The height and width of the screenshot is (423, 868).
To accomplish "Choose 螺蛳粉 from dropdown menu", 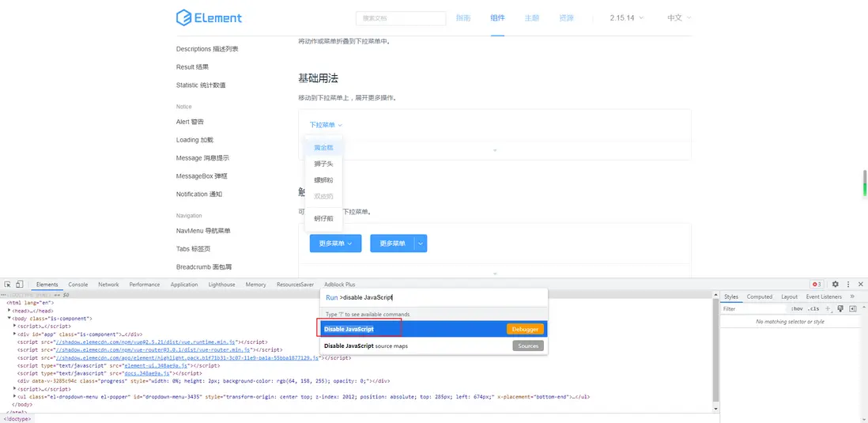I will pyautogui.click(x=323, y=180).
